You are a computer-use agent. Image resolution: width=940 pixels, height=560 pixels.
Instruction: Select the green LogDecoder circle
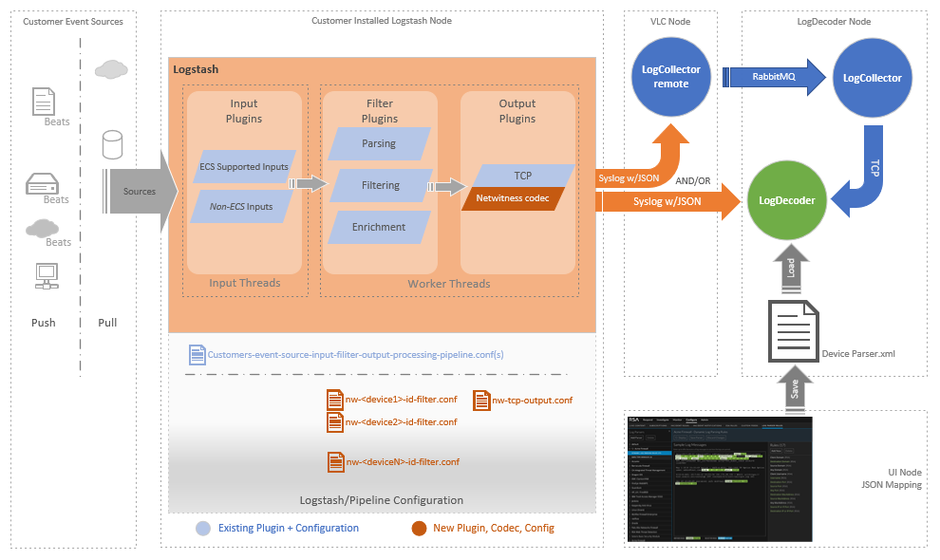[x=786, y=201]
